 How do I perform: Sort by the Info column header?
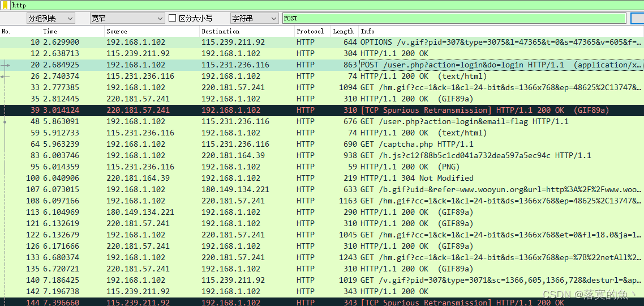pos(501,31)
